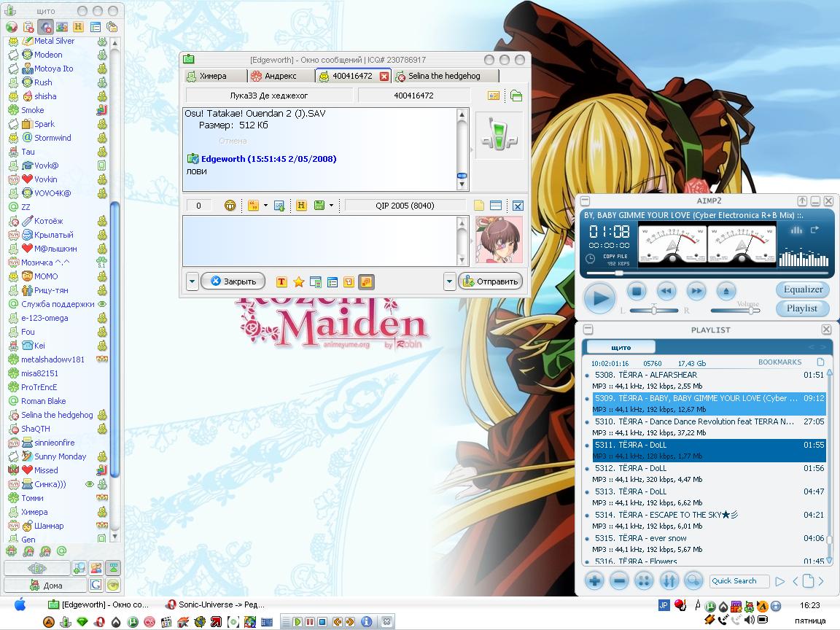Click the clear chat X icon
The height and width of the screenshot is (630, 840).
click(518, 206)
